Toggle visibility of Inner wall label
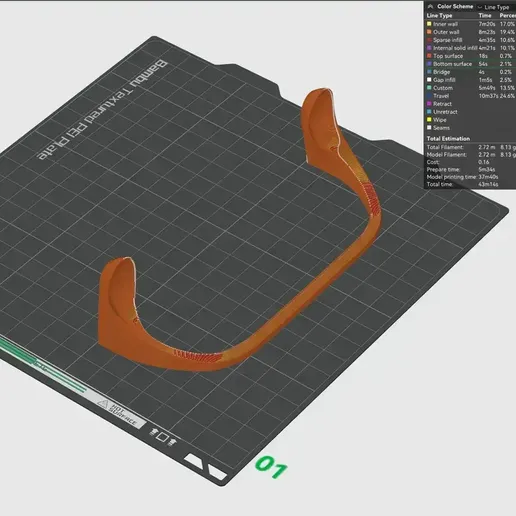 point(445,24)
